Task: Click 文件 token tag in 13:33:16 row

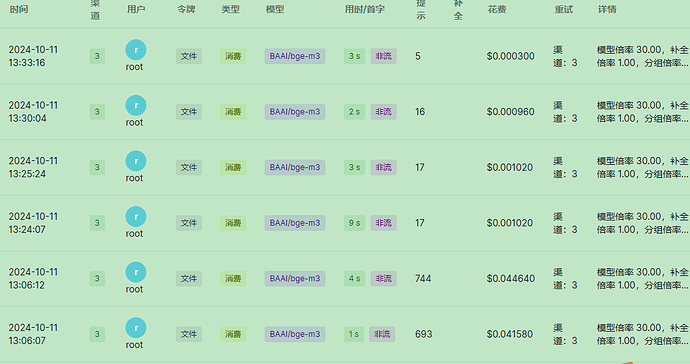Action: click(x=189, y=56)
